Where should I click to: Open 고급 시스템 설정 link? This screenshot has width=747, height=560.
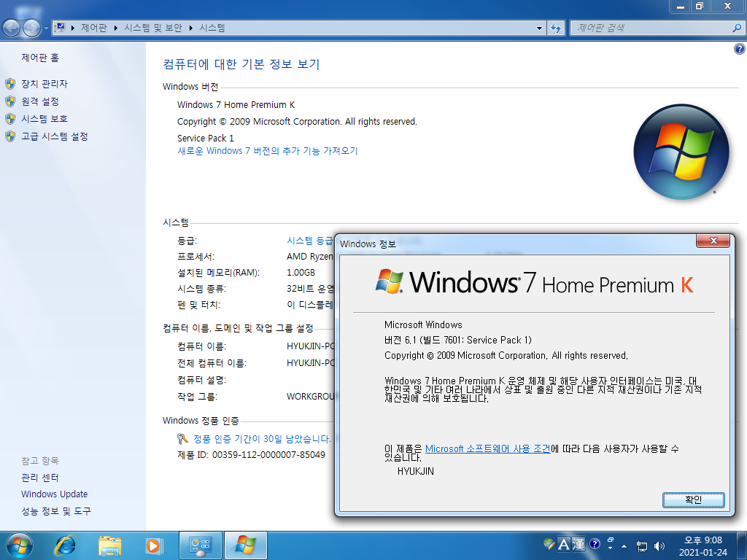(x=54, y=136)
